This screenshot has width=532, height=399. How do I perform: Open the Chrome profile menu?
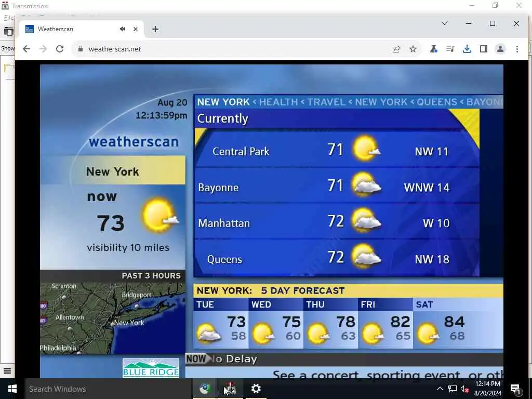[500, 49]
